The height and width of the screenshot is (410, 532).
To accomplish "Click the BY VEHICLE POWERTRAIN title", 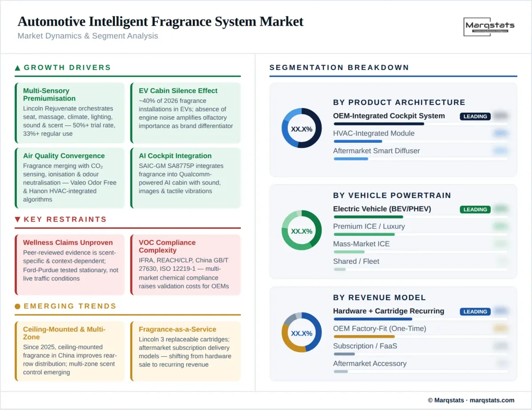I will click(x=392, y=195).
